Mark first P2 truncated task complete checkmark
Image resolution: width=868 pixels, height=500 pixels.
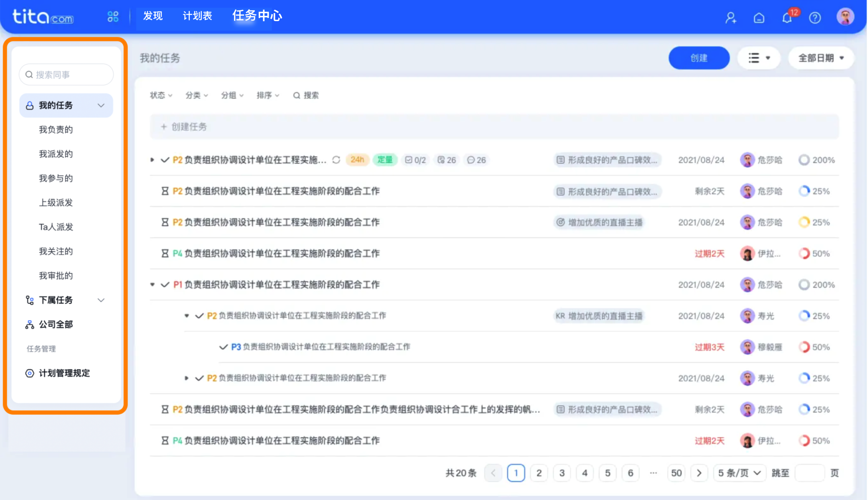[x=165, y=160]
